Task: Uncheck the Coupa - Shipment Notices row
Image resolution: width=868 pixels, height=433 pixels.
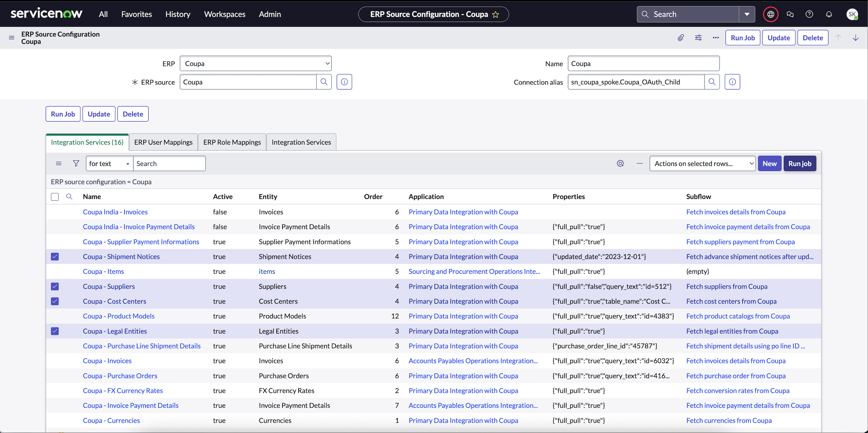Action: click(x=55, y=257)
